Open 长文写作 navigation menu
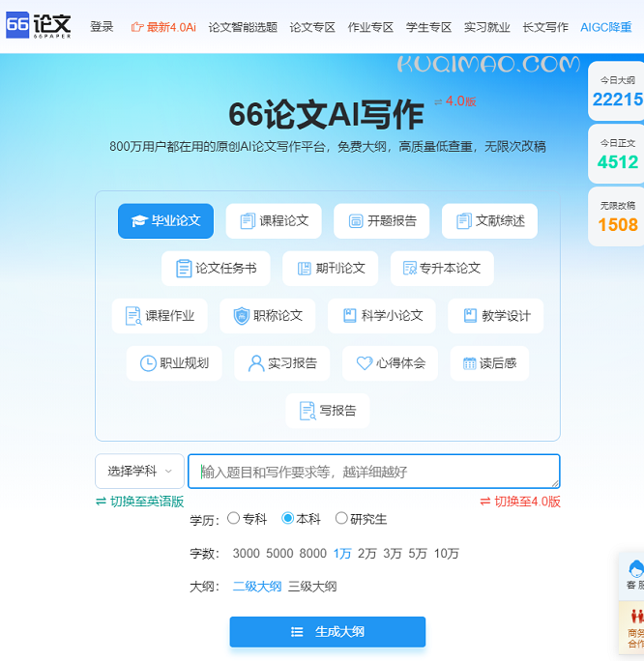The image size is (644, 661). coord(545,27)
